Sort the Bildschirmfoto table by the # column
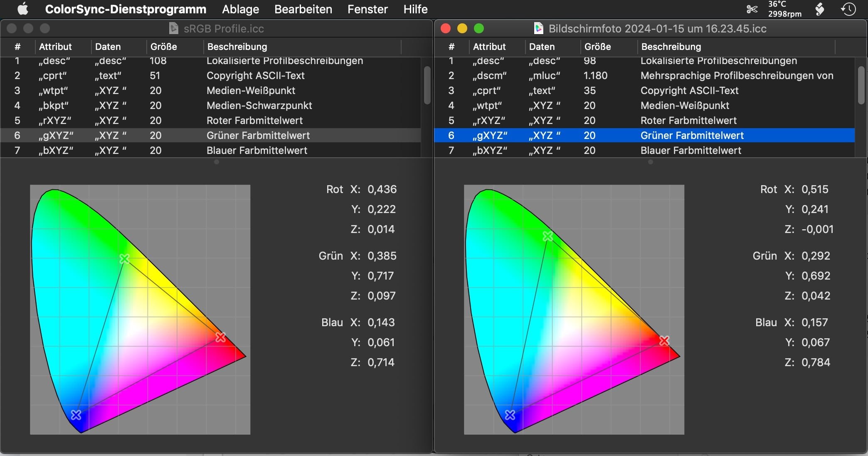The width and height of the screenshot is (868, 456). (x=451, y=47)
